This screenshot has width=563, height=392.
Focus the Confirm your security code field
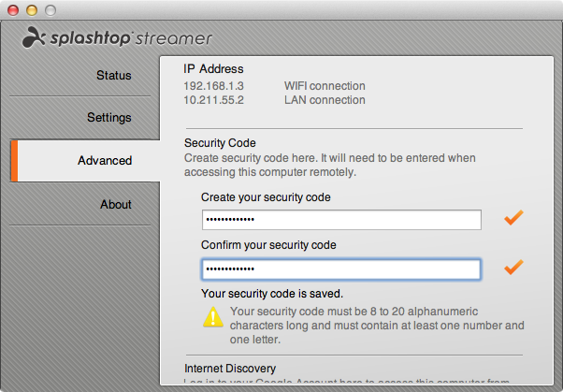click(x=341, y=269)
